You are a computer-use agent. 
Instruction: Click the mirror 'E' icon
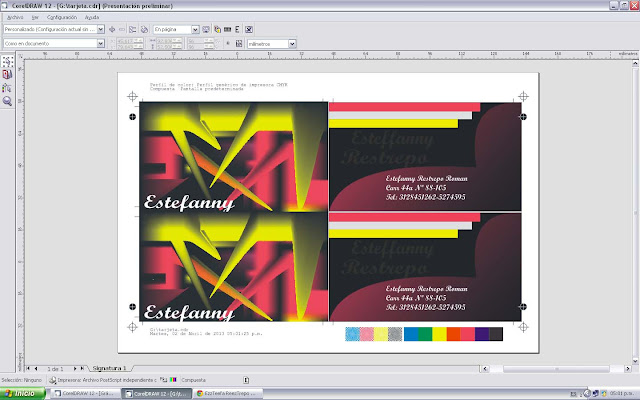click(238, 29)
